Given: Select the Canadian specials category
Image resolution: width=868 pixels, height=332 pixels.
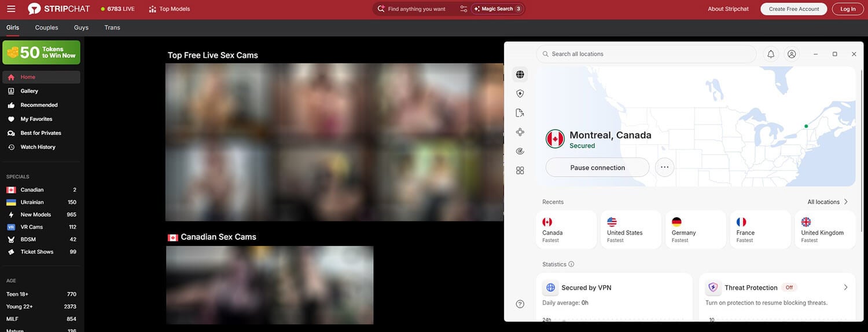Looking at the screenshot, I should tap(41, 189).
